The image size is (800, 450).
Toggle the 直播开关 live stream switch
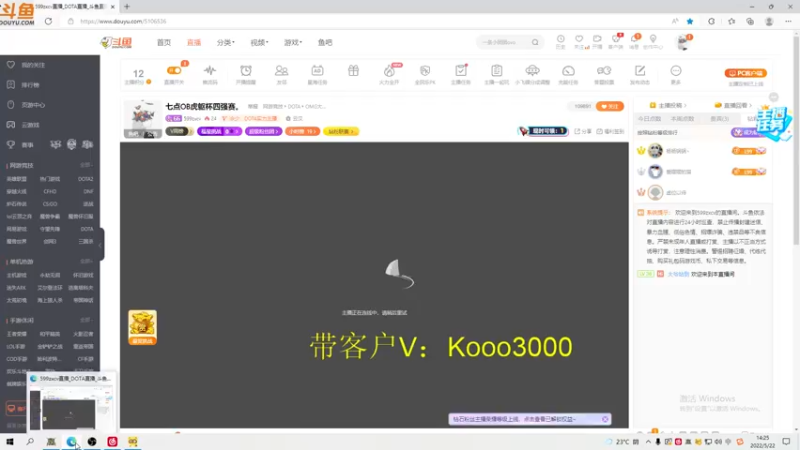tap(174, 70)
